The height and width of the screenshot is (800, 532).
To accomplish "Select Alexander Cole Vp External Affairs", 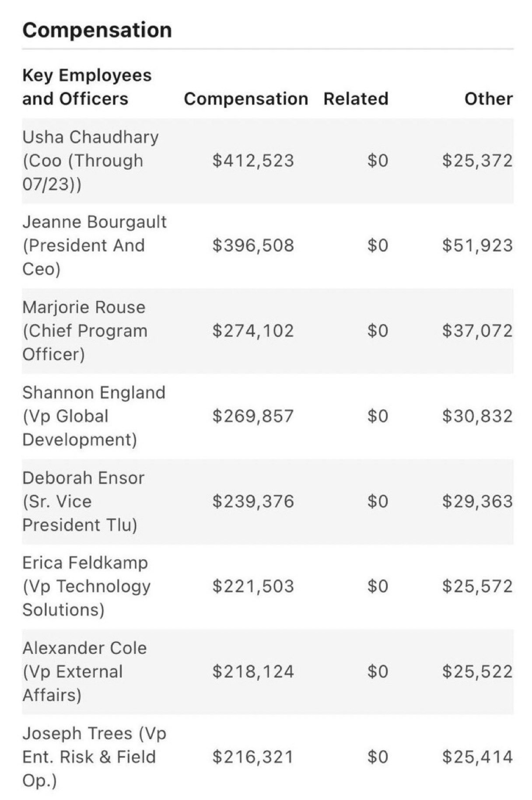I will (84, 671).
